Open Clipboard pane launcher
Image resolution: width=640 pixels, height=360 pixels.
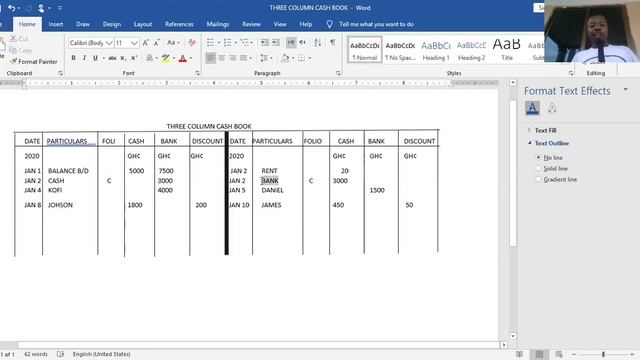click(x=60, y=73)
